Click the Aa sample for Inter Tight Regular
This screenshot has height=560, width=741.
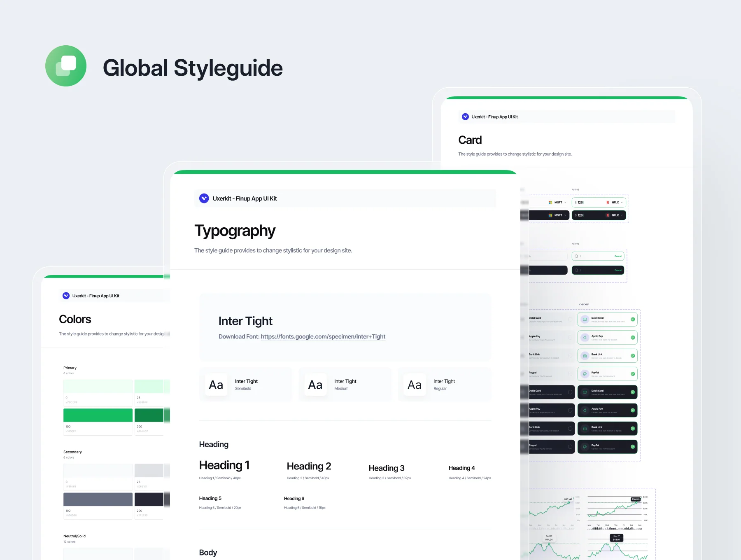point(415,385)
